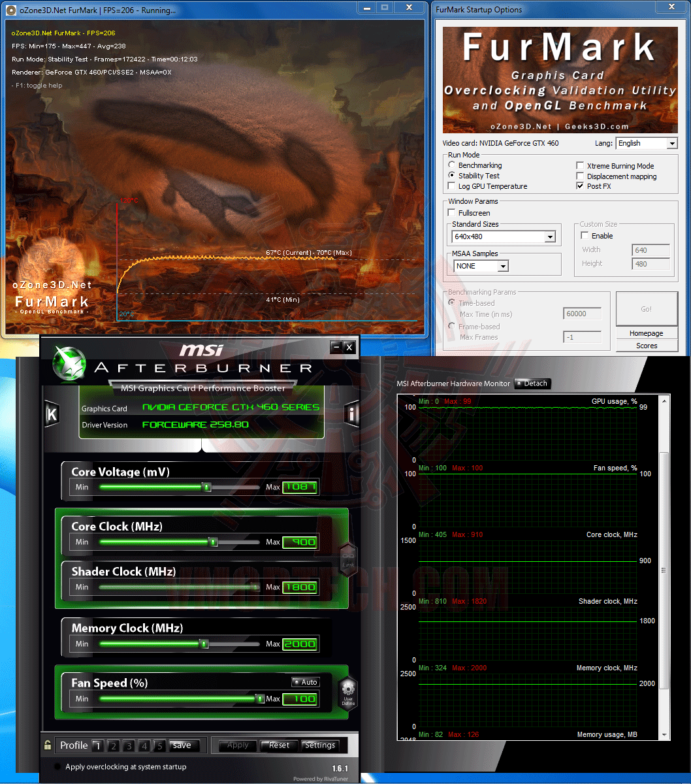Open the FurMark Homepage button

pyautogui.click(x=645, y=333)
